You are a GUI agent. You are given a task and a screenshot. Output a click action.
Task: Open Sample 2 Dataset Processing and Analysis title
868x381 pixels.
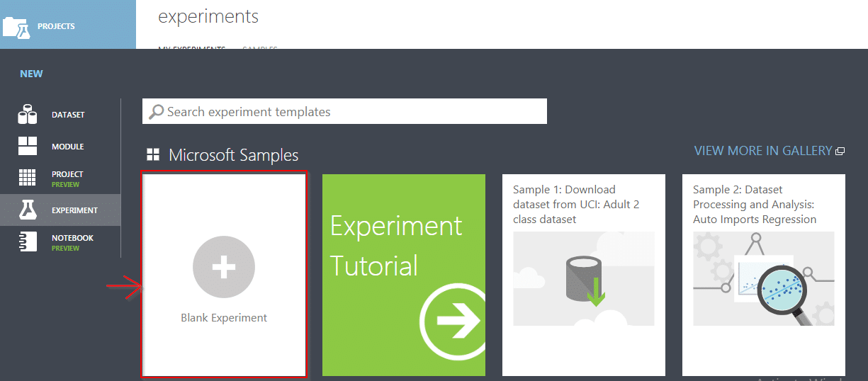[755, 205]
